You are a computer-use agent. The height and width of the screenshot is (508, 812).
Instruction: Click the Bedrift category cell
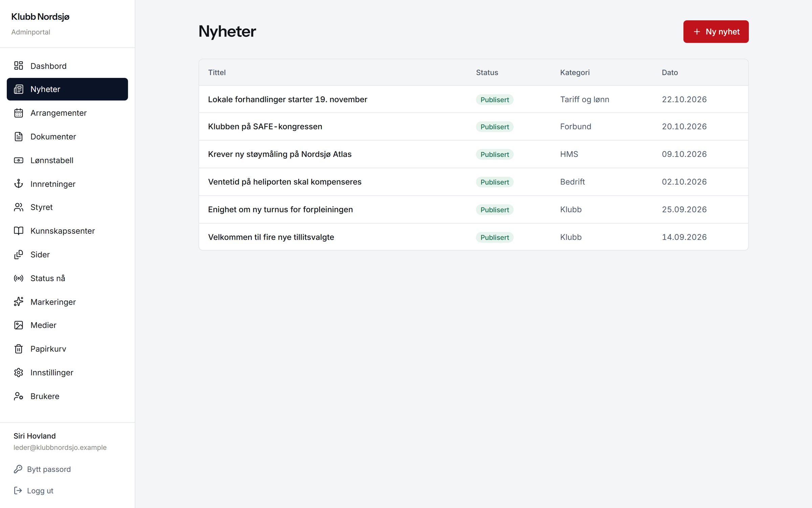(572, 182)
